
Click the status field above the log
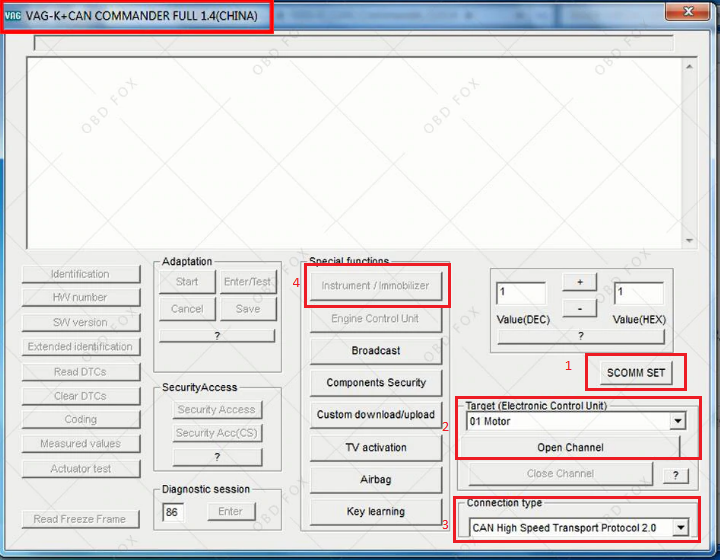tap(354, 43)
